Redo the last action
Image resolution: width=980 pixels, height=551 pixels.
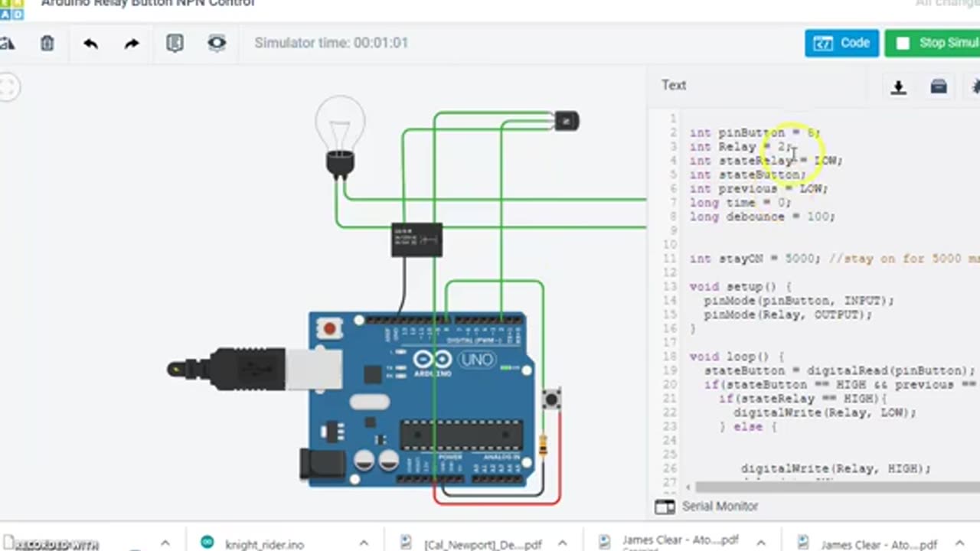(x=132, y=44)
